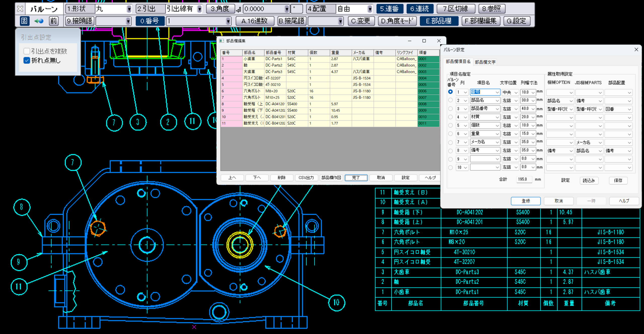Click the E.部品欄 toolbar button
Image resolution: width=644 pixels, height=334 pixels.
pos(439,21)
